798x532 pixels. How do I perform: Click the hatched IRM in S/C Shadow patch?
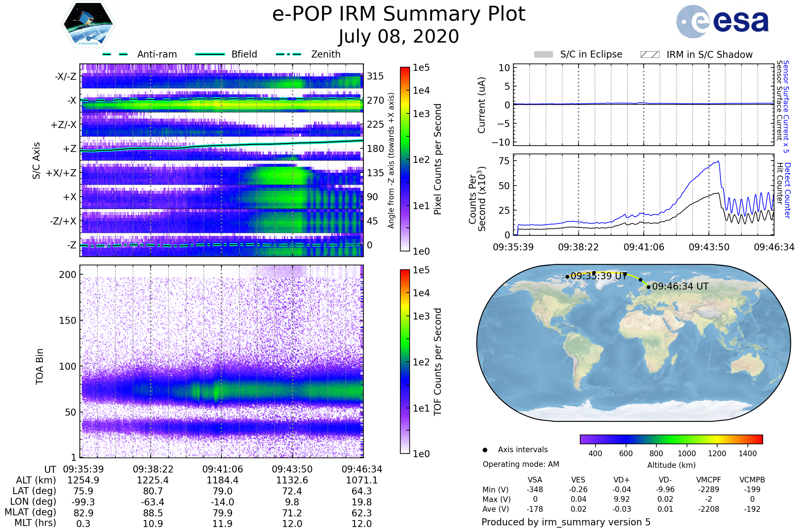point(650,55)
